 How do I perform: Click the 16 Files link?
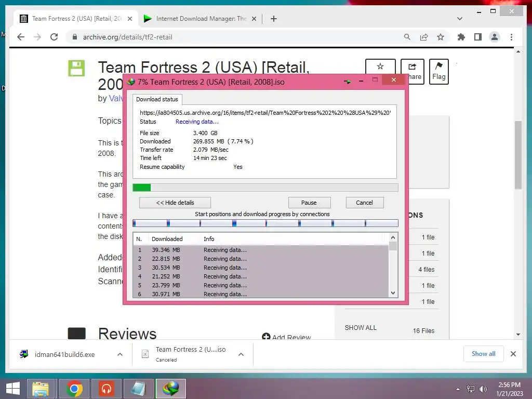click(x=423, y=331)
